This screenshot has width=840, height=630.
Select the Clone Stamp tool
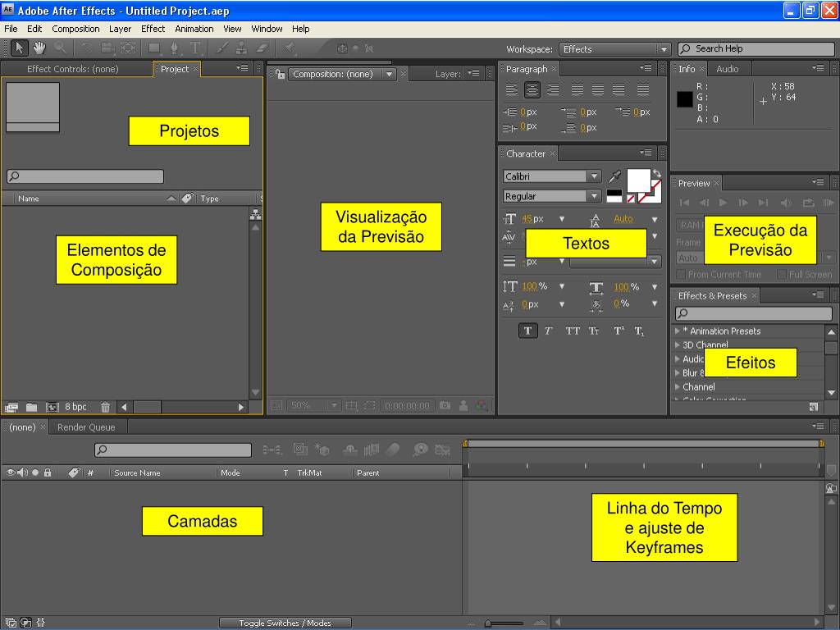click(242, 48)
